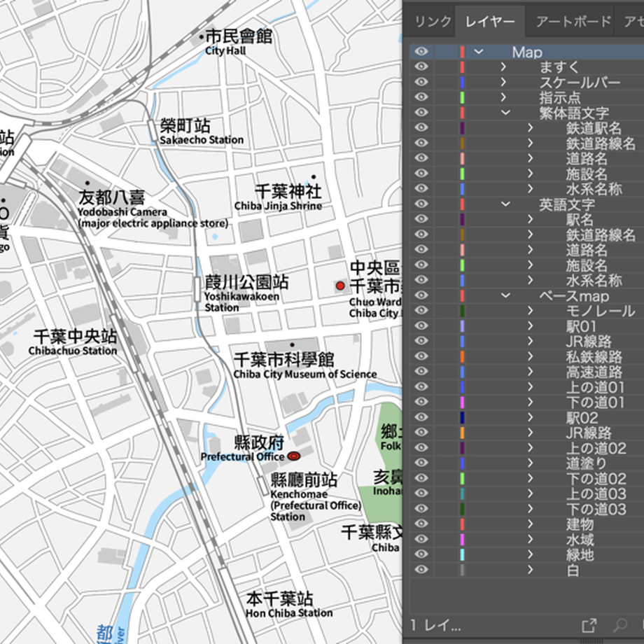Select the レイヤー tab
This screenshot has width=644, height=644.
click(x=490, y=22)
